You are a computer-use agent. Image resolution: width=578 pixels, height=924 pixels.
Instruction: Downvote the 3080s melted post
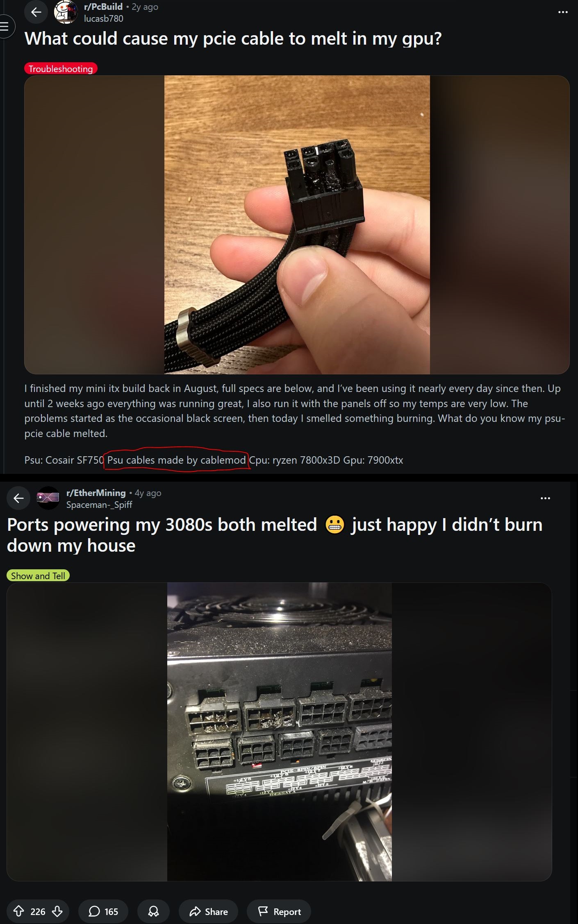(x=57, y=911)
